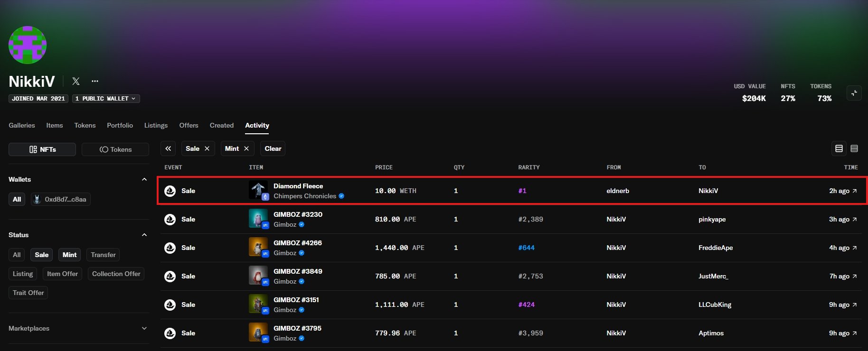Open the three-dot more options menu

tap(95, 81)
